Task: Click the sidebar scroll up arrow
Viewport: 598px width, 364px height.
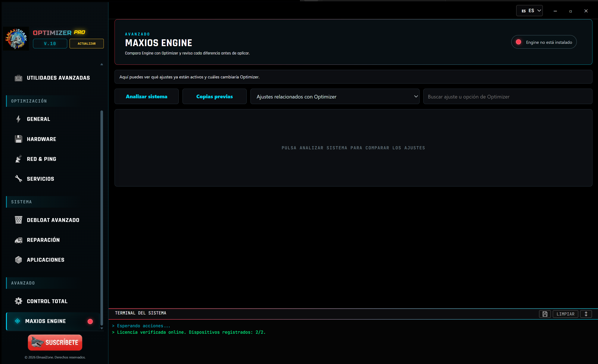Action: 102,64
